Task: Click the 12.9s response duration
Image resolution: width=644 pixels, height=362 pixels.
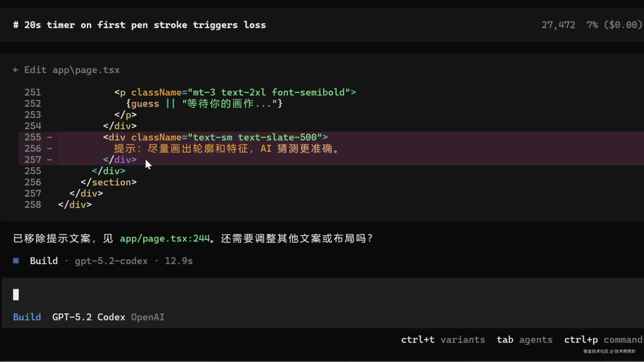Action: coord(179,261)
